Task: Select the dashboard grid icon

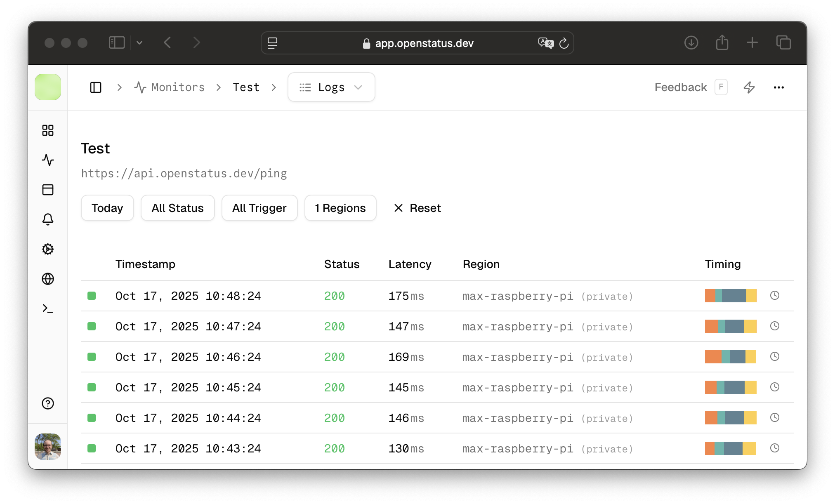Action: (x=47, y=130)
